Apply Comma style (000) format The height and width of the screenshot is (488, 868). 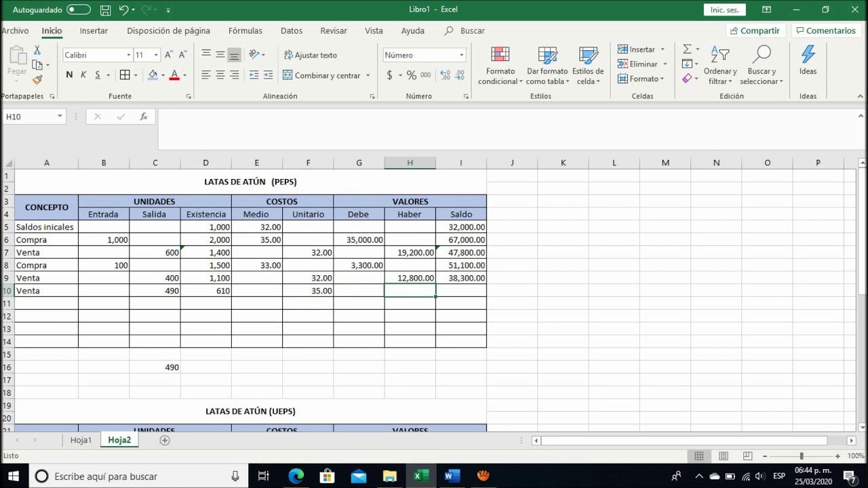pyautogui.click(x=426, y=75)
